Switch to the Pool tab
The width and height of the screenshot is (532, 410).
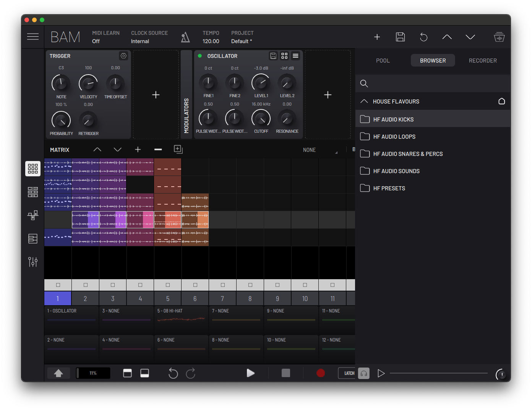click(383, 60)
